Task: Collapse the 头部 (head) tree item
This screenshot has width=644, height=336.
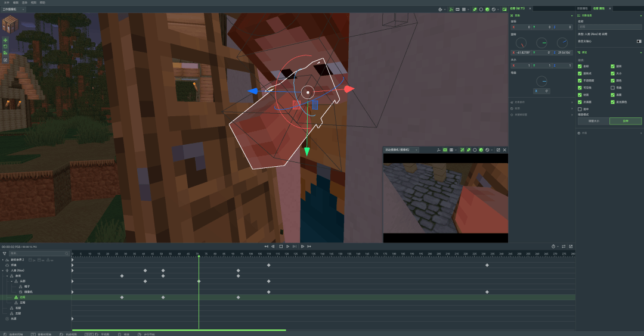Action: tap(11, 281)
